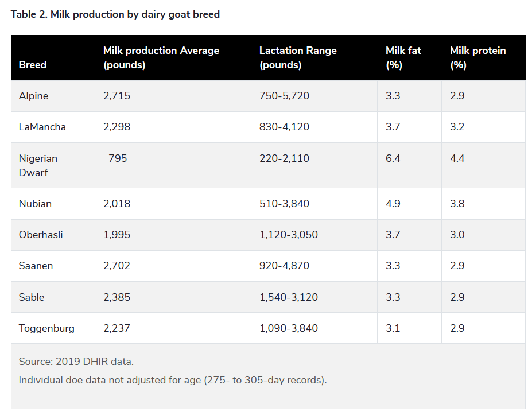Select the 220-2,110 lactation range cell
Viewport: 532px width, 415px height.
pos(284,158)
